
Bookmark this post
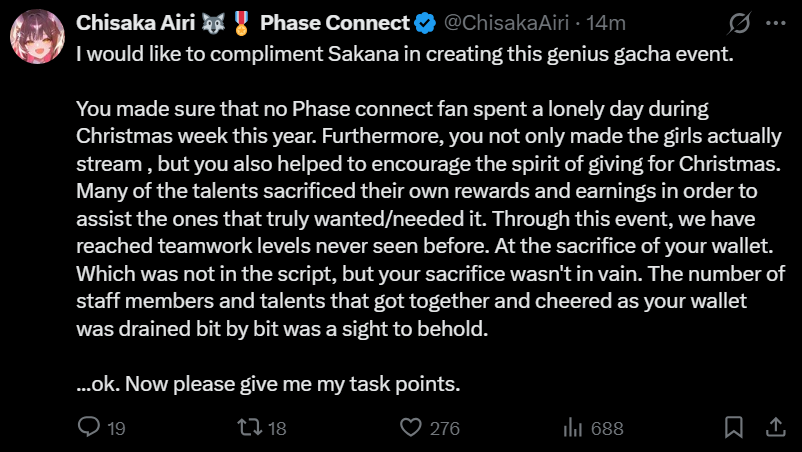[735, 427]
